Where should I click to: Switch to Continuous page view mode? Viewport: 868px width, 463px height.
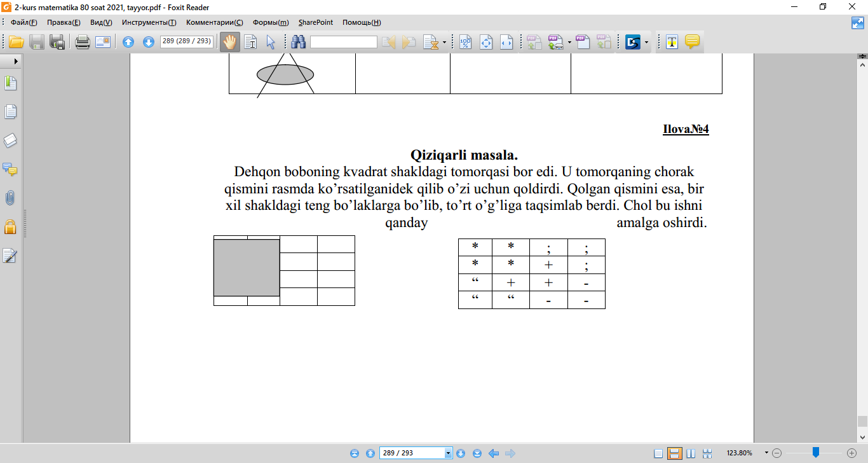675,453
